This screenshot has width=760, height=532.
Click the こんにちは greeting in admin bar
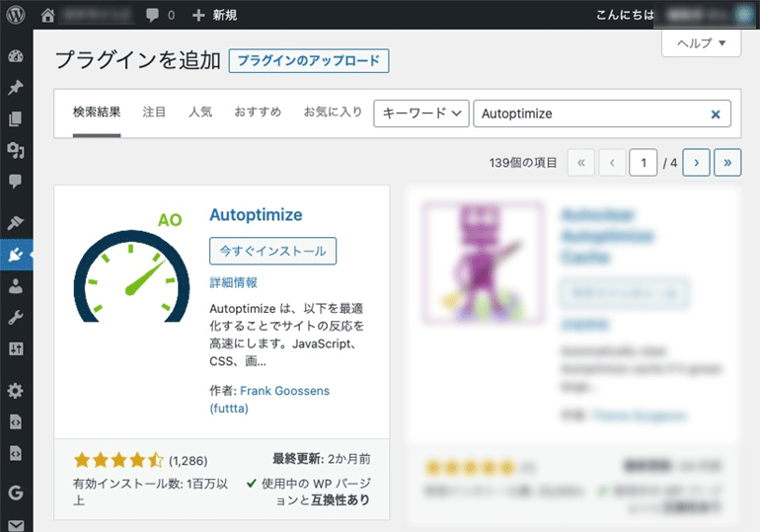click(x=625, y=15)
